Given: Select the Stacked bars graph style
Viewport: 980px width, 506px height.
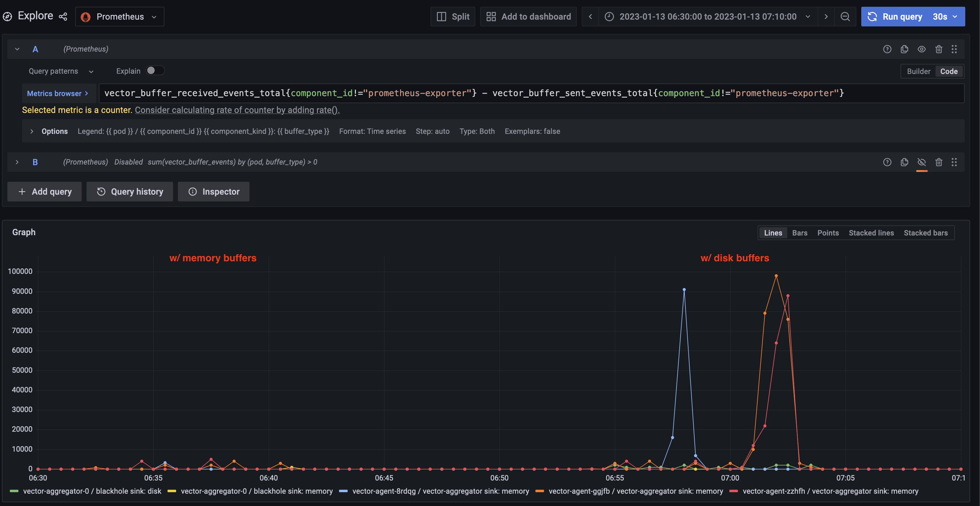Looking at the screenshot, I should (x=926, y=233).
